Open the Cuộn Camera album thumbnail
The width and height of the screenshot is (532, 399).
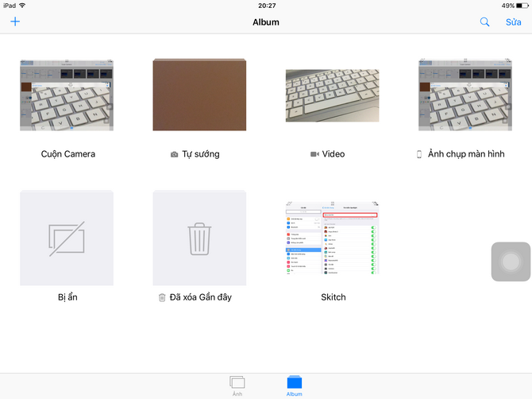pyautogui.click(x=67, y=95)
